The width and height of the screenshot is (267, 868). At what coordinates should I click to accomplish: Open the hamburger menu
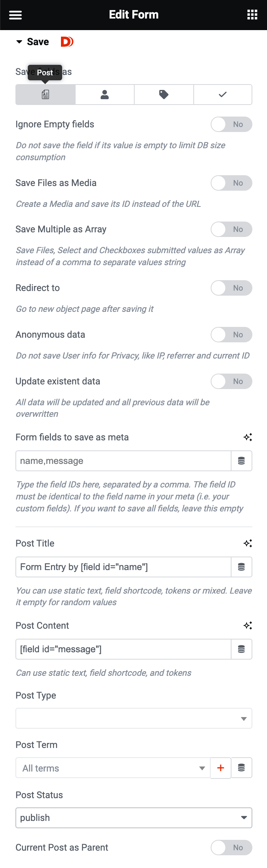point(15,15)
